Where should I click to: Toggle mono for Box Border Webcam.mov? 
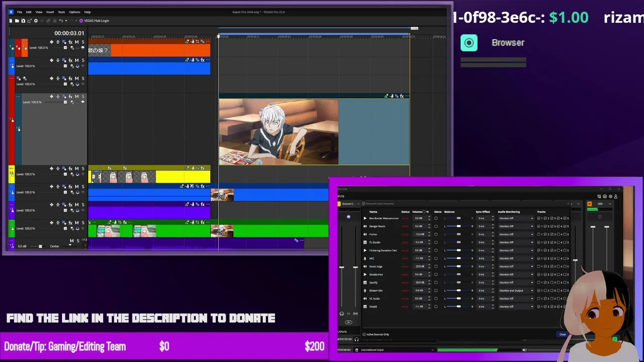(436, 218)
